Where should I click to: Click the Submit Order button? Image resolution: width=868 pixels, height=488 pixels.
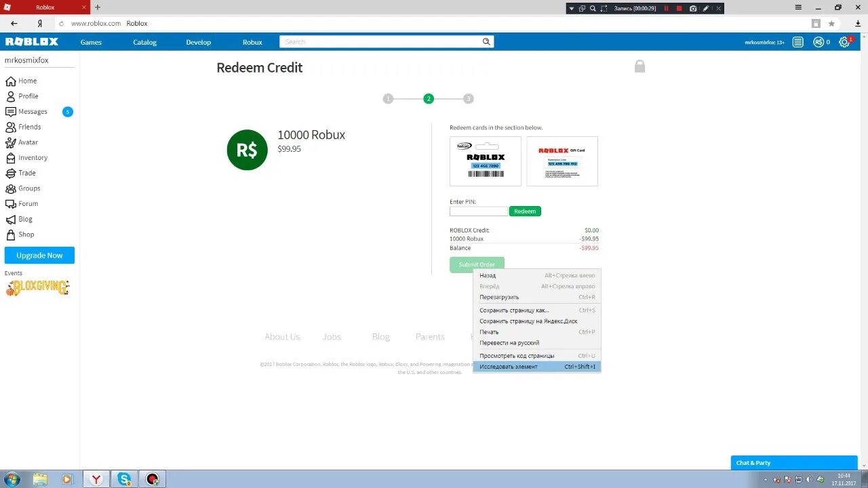click(x=477, y=264)
